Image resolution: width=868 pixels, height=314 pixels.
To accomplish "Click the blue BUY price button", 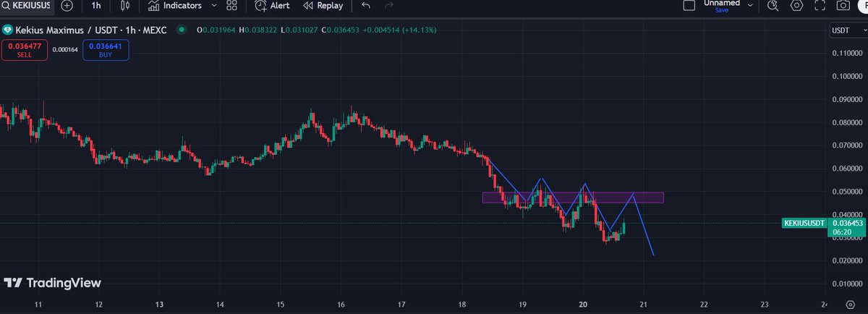I will [106, 49].
